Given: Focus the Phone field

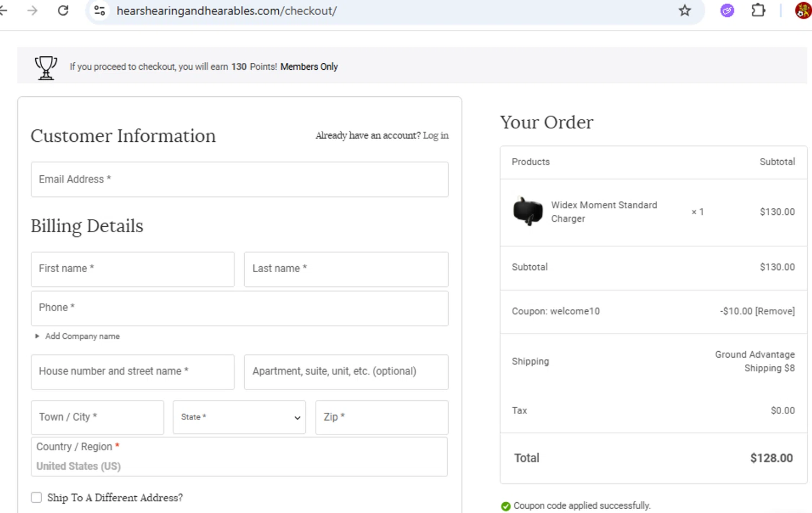Looking at the screenshot, I should click(x=239, y=308).
